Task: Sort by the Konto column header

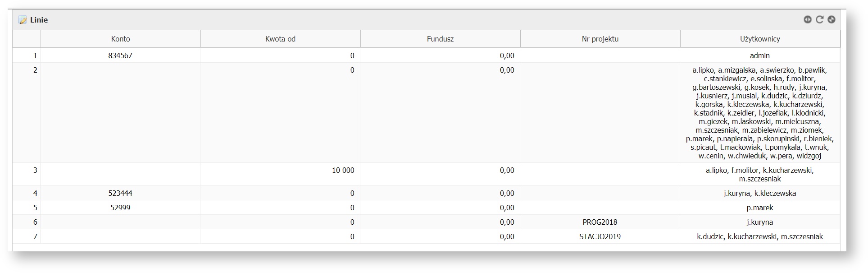Action: coord(120,39)
